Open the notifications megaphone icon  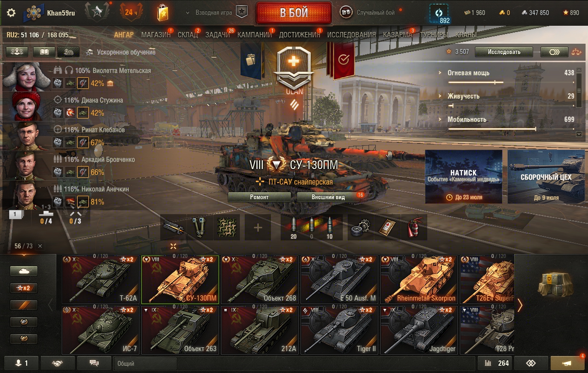pyautogui.click(x=567, y=363)
